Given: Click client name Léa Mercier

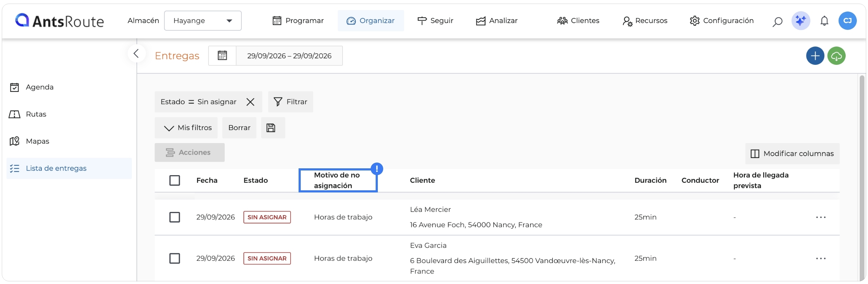Looking at the screenshot, I should (x=430, y=209).
